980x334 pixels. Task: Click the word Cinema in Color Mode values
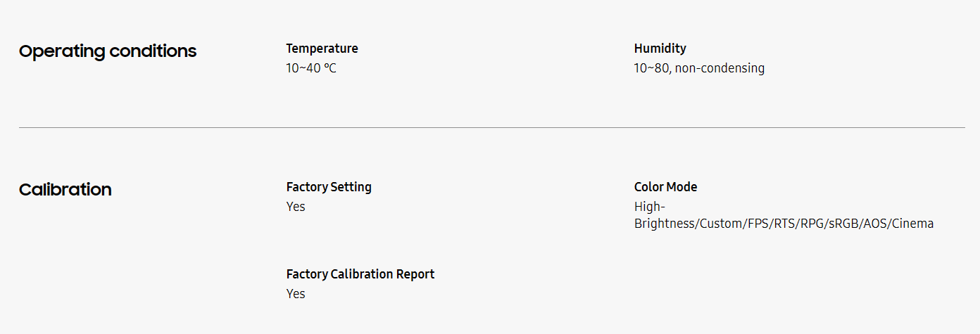[912, 224]
